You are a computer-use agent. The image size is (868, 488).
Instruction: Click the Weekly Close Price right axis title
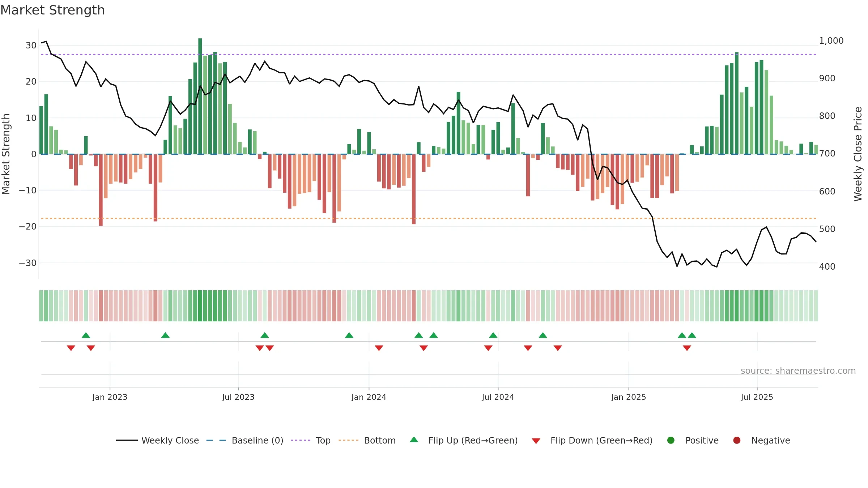(x=858, y=154)
